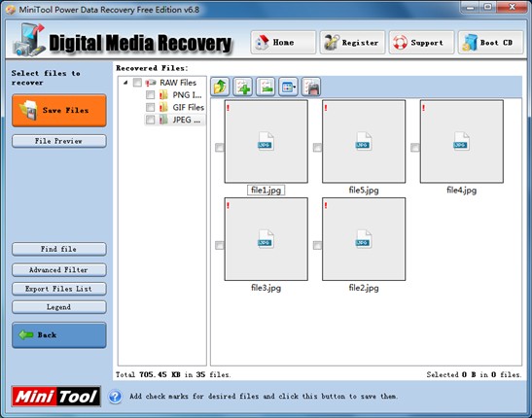Click the Register button
The image size is (532, 418).
click(352, 43)
